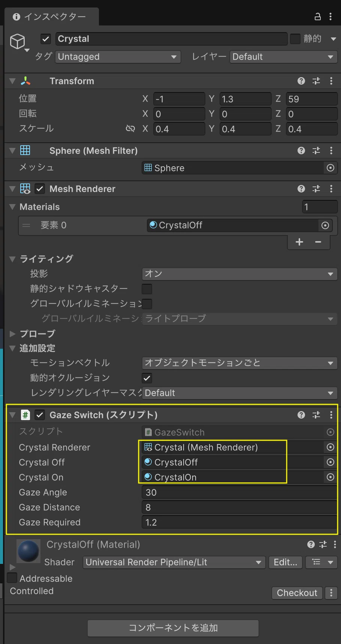The width and height of the screenshot is (341, 644).
Task: Toggle the Crystal GameObject active checkbox
Action: tap(46, 39)
